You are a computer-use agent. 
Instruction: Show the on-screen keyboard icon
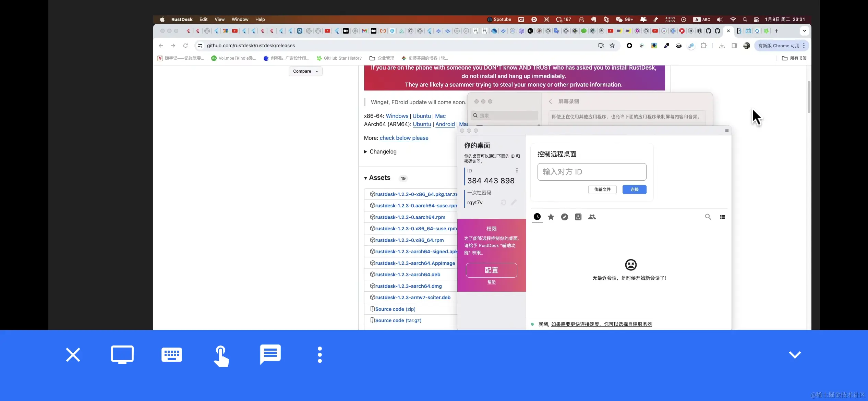(x=172, y=355)
